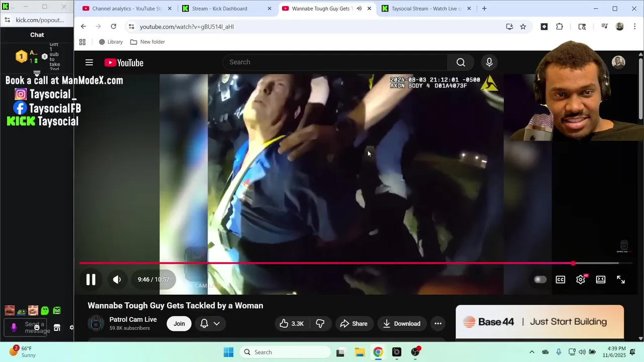
Task: Open the more actions ellipsis
Action: pyautogui.click(x=438, y=324)
